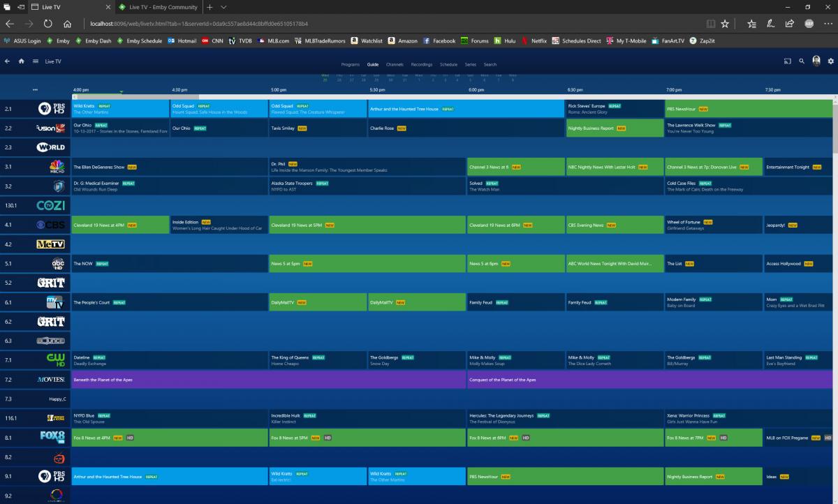Open Conquest of the Planet of the Apes
The image size is (838, 504).
pos(649,380)
